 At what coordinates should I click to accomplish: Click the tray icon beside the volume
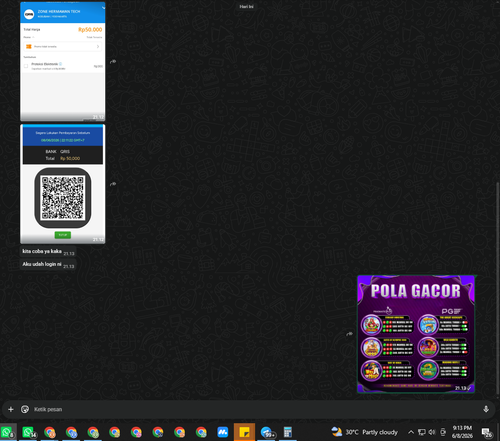pyautogui.click(x=443, y=432)
